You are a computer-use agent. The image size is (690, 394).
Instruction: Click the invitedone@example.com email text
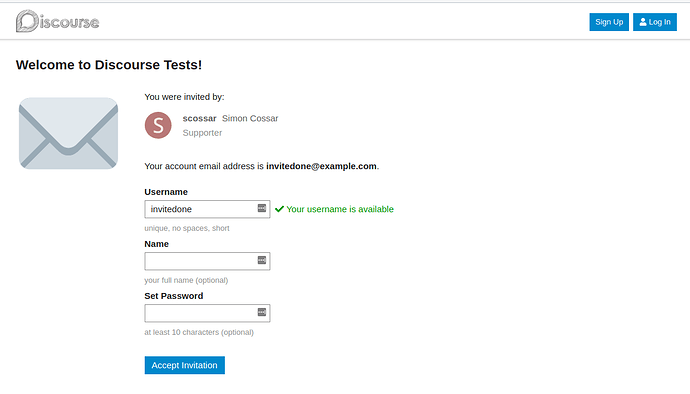(x=321, y=166)
